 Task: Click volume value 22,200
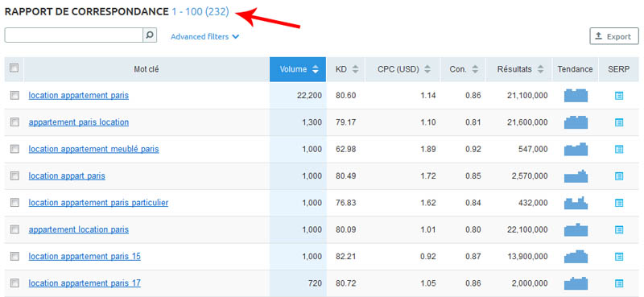click(309, 95)
